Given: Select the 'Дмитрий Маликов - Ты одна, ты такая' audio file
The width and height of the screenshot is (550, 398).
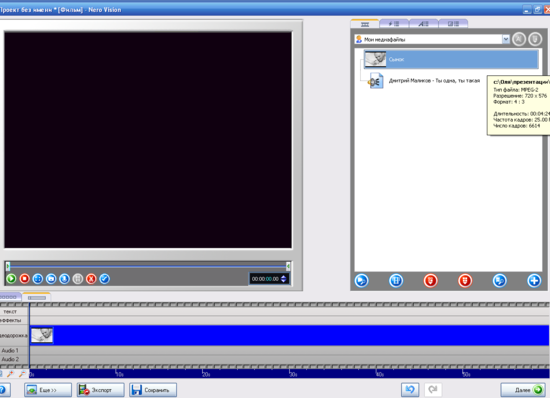Looking at the screenshot, I should point(434,81).
